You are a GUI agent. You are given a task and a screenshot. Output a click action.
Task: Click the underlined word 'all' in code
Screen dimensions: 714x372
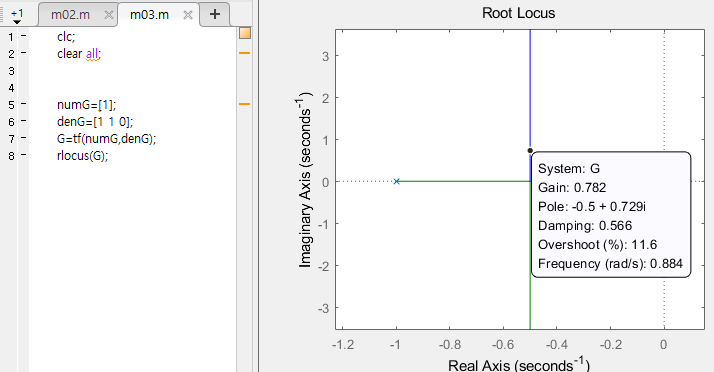[92, 54]
